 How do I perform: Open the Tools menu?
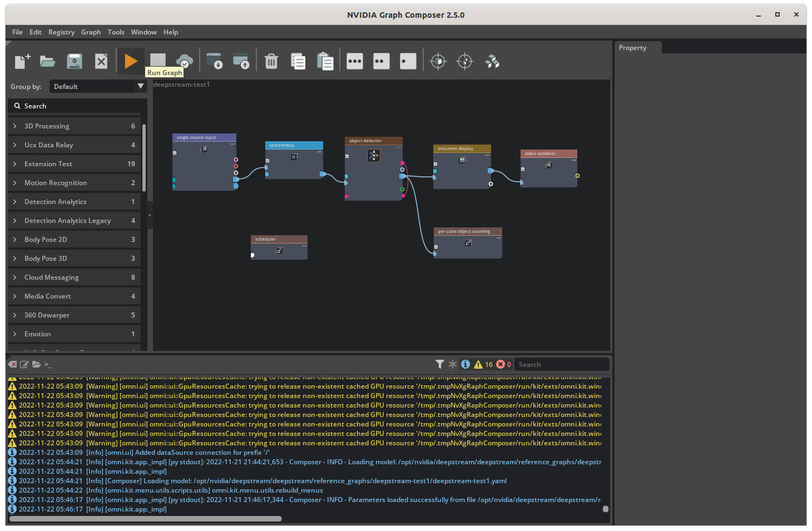click(116, 32)
